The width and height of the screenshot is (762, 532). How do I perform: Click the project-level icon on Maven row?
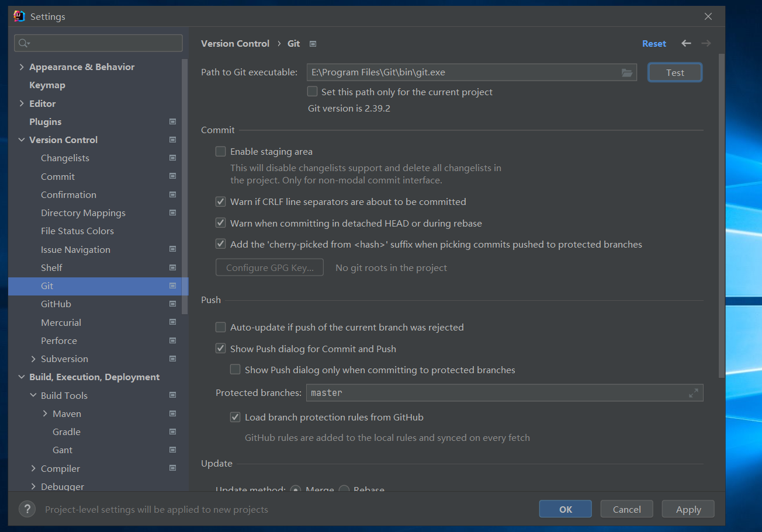coord(172,413)
